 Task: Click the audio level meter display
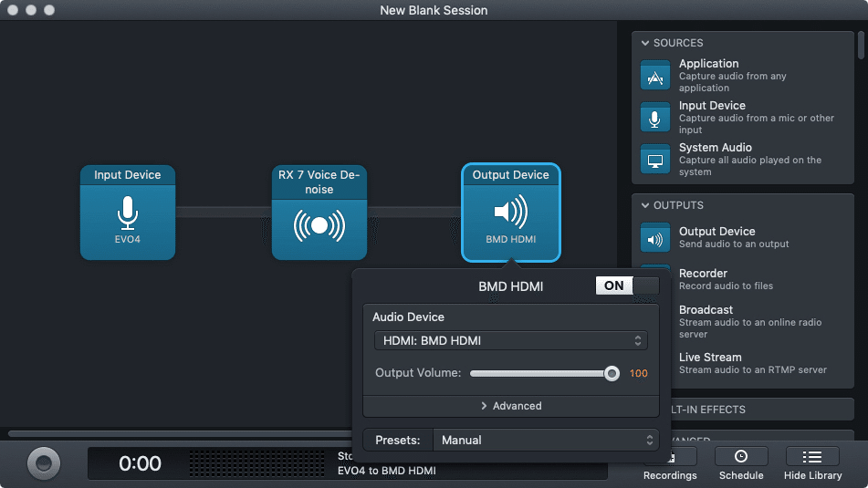256,463
